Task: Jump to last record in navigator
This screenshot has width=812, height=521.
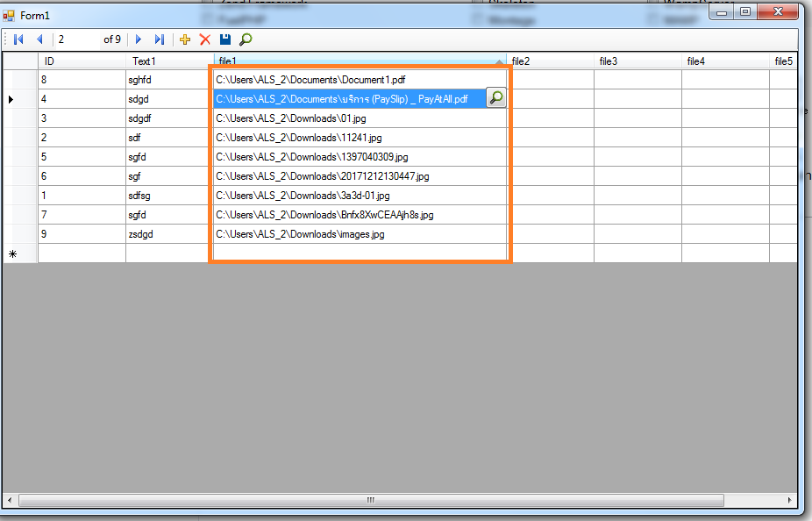Action: pyautogui.click(x=160, y=39)
